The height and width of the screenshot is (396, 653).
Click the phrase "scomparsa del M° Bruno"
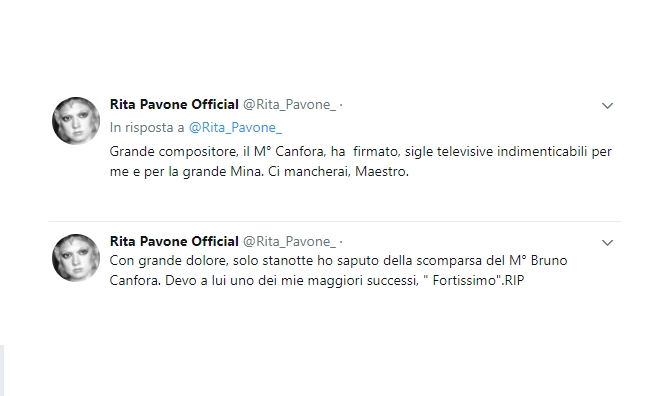tap(492, 261)
